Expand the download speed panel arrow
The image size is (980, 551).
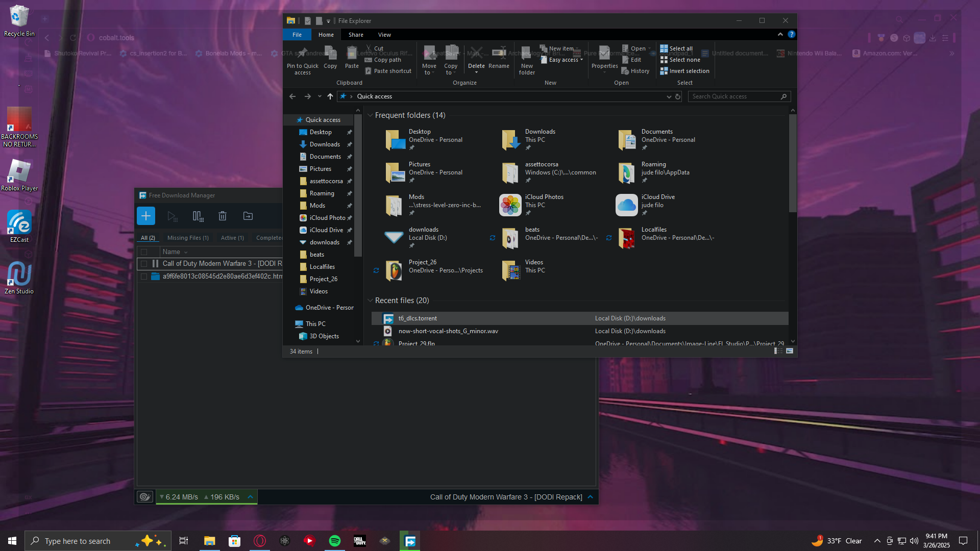pos(250,497)
